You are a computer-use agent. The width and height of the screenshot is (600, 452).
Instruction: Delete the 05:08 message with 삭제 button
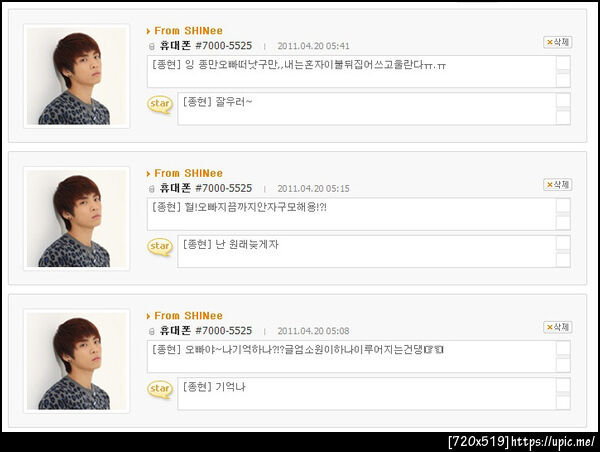tap(558, 327)
